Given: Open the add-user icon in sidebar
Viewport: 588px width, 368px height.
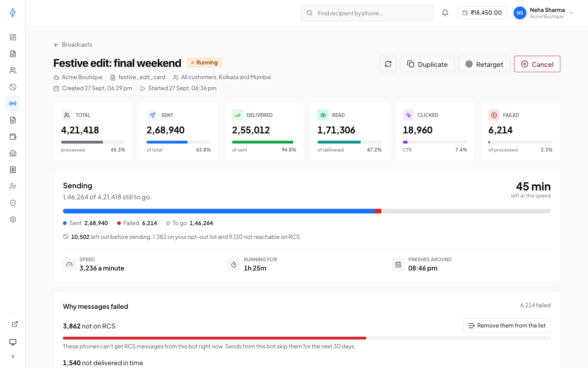Looking at the screenshot, I should tap(13, 186).
